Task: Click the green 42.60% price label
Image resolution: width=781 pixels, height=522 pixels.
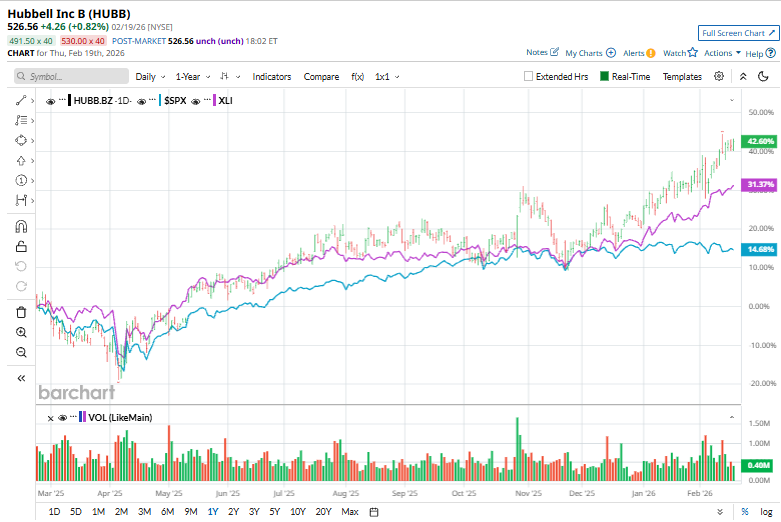Action: (x=760, y=141)
